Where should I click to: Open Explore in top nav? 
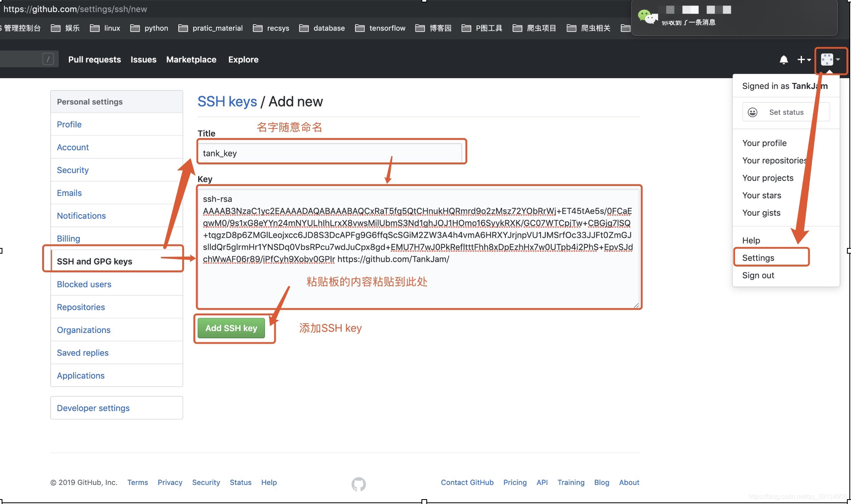click(243, 60)
